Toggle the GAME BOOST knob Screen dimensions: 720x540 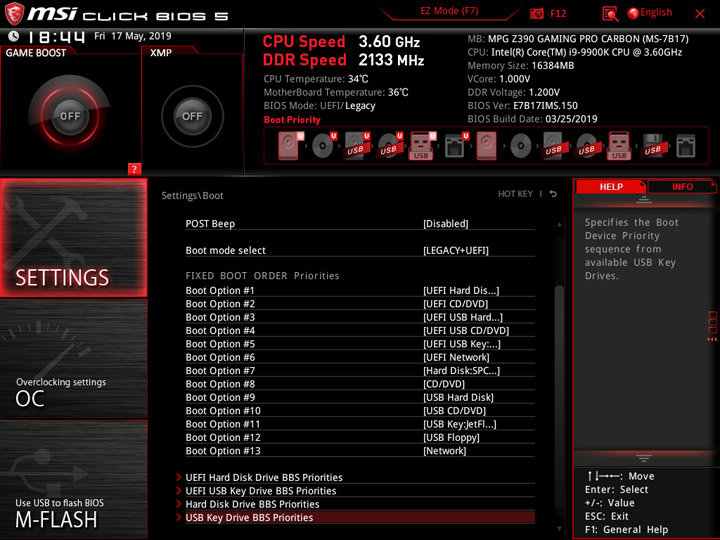[70, 116]
